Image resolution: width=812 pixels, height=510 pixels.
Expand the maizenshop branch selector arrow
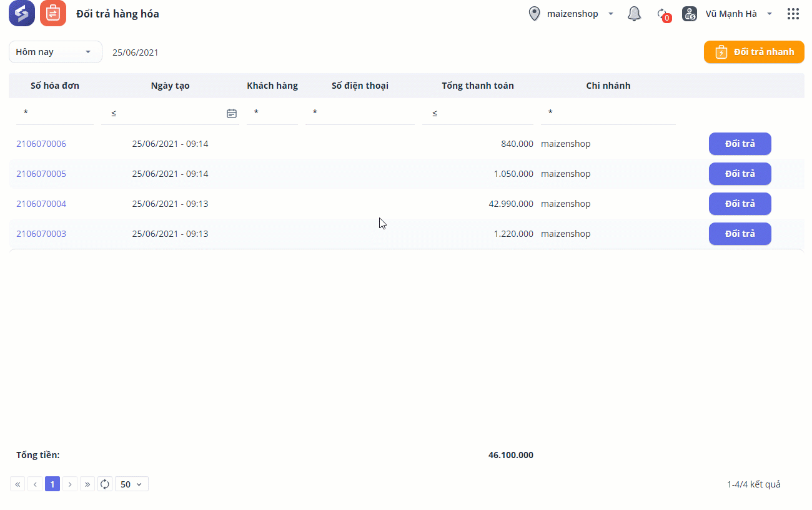611,14
